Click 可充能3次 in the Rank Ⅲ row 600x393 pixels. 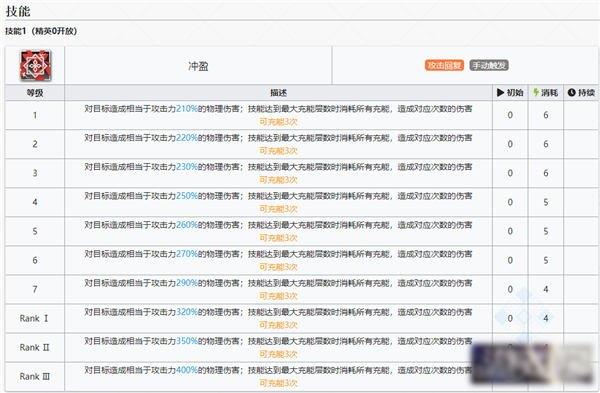(x=279, y=384)
